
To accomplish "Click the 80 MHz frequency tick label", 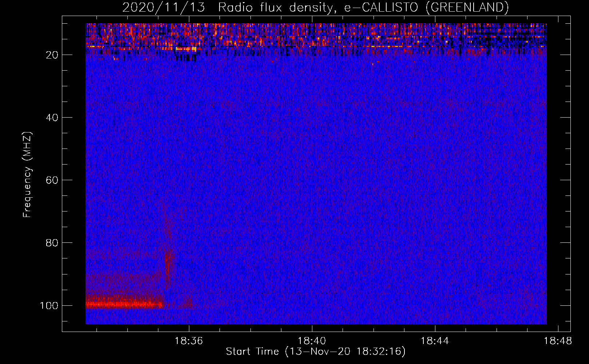I will pyautogui.click(x=52, y=243).
